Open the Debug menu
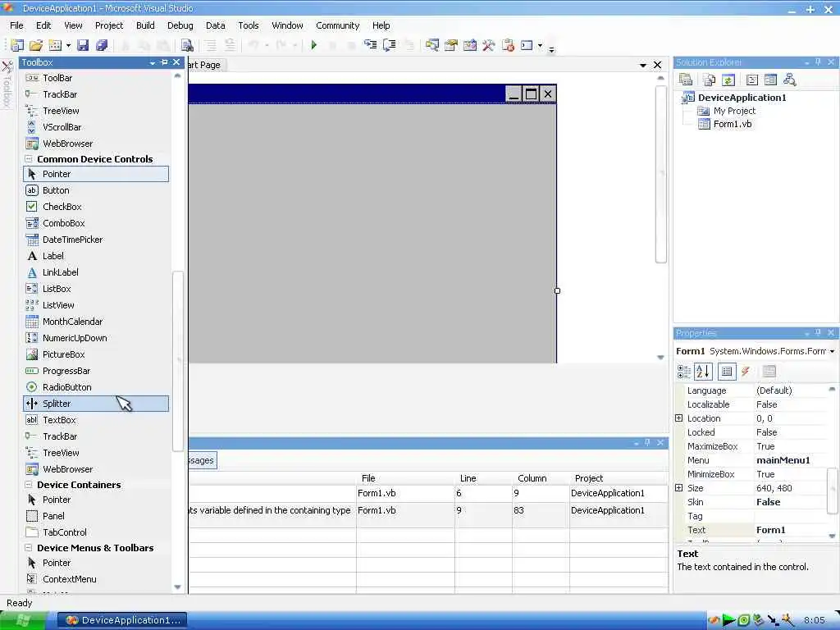The width and height of the screenshot is (840, 630). pyautogui.click(x=180, y=25)
